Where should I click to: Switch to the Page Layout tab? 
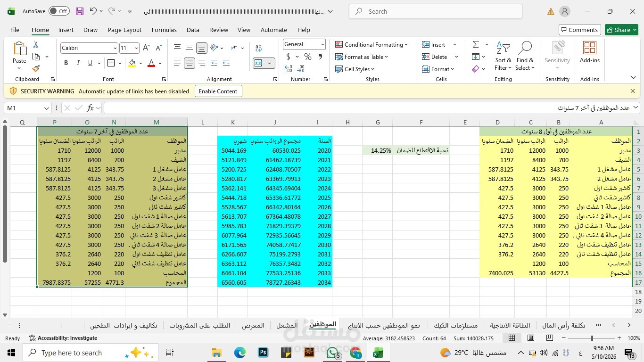(x=124, y=30)
